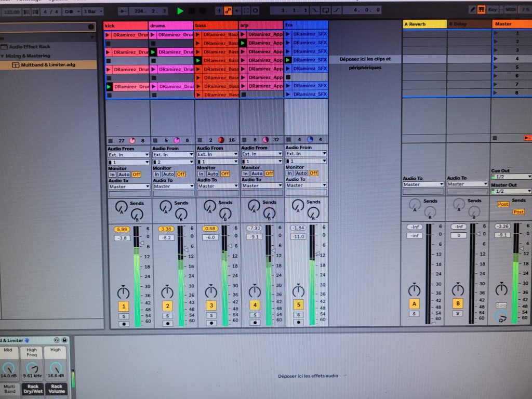Toggle the orange Automation Arm button
This screenshot has width=532, height=399.
point(228,11)
